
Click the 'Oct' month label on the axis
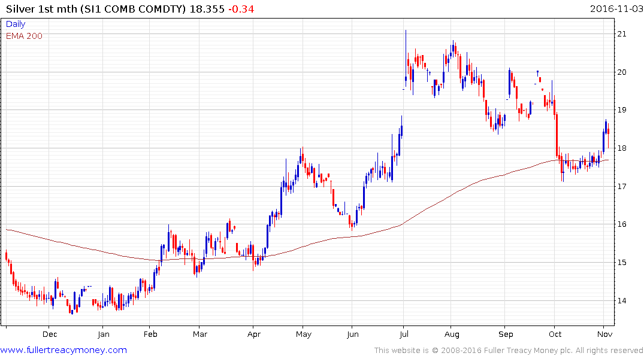[x=555, y=334]
